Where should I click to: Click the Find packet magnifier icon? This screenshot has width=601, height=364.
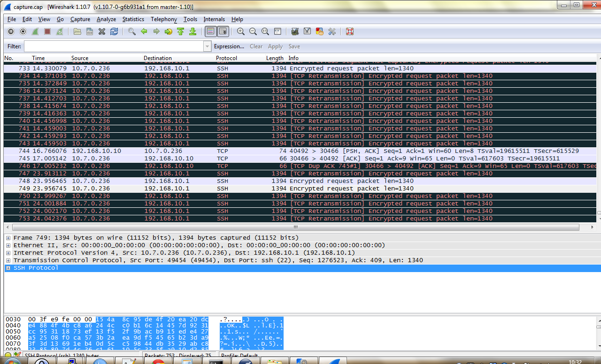[x=132, y=31]
